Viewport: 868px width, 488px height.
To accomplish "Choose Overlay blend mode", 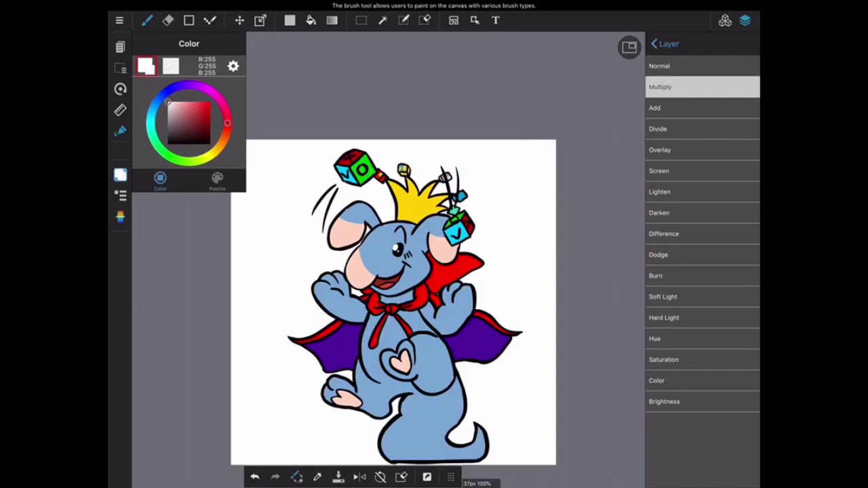I will 703,150.
